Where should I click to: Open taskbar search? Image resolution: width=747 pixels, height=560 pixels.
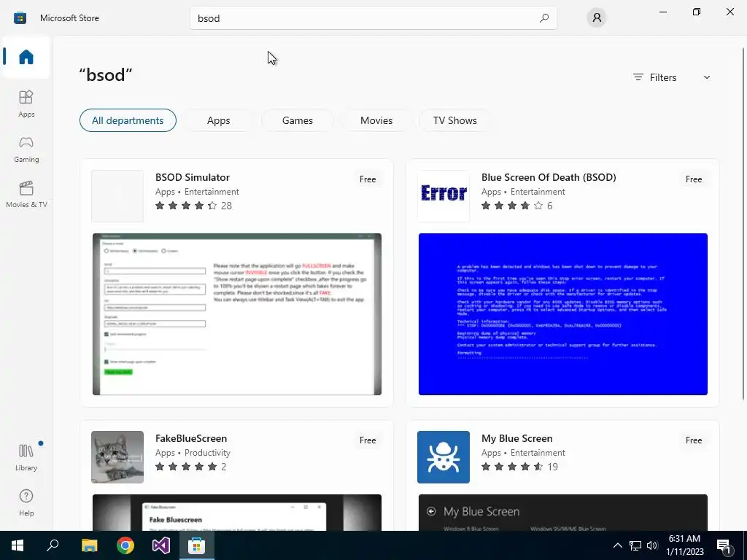[53, 545]
